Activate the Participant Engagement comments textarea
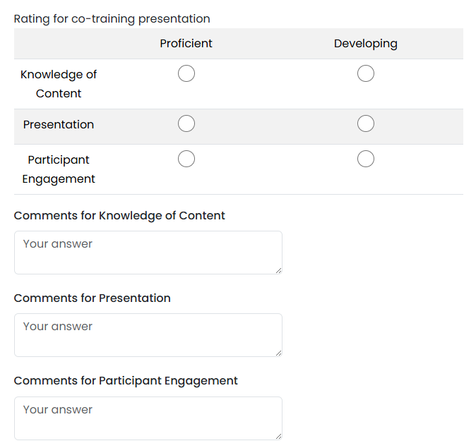The width and height of the screenshot is (476, 448). coord(148,418)
